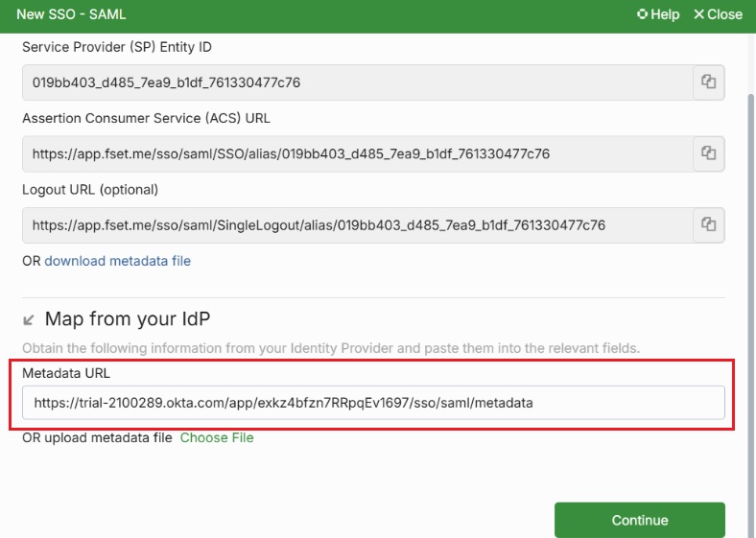Click the New SSO - SAML title
Image resolution: width=756 pixels, height=538 pixels.
(71, 14)
